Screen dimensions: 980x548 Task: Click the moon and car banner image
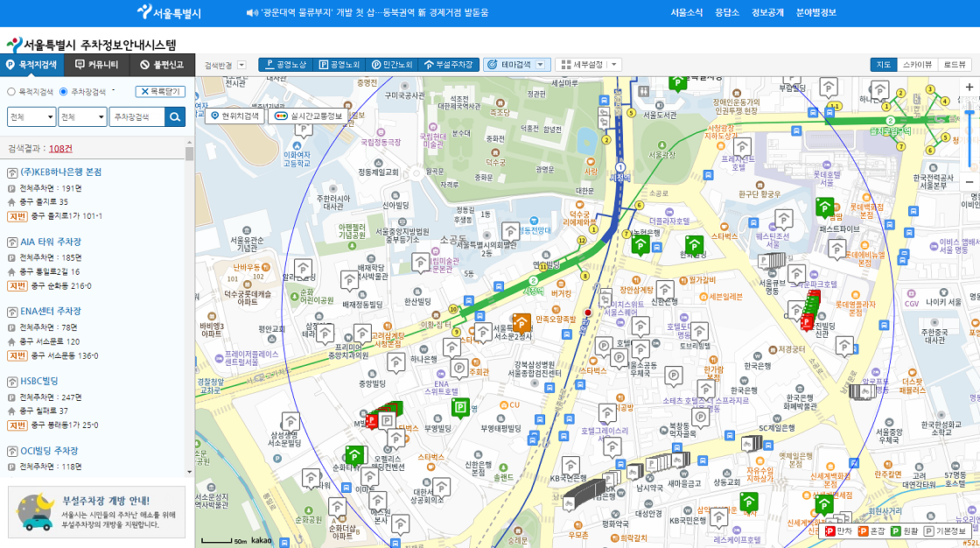35,512
